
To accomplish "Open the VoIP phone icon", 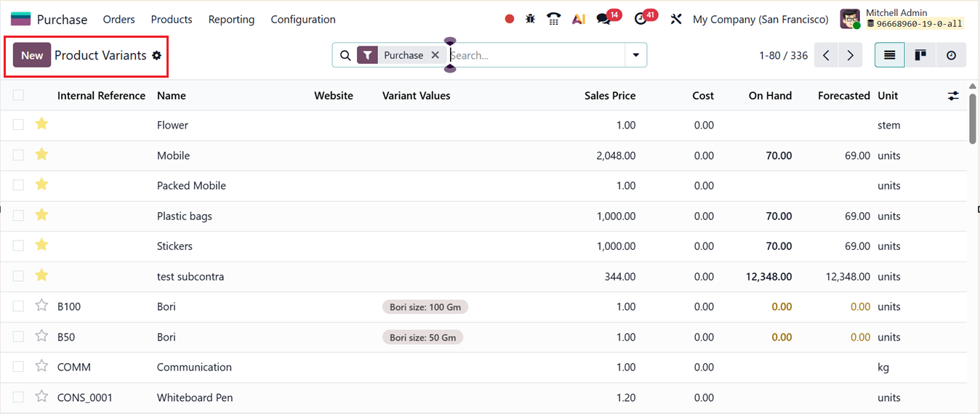I will (x=554, y=20).
